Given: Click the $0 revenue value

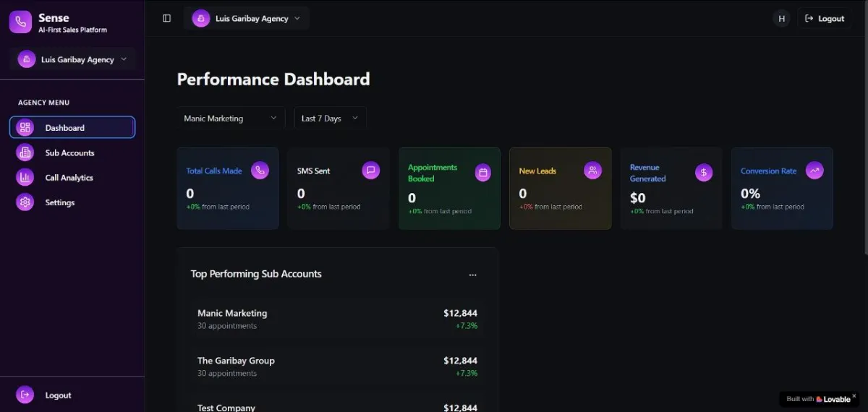Looking at the screenshot, I should coord(637,198).
